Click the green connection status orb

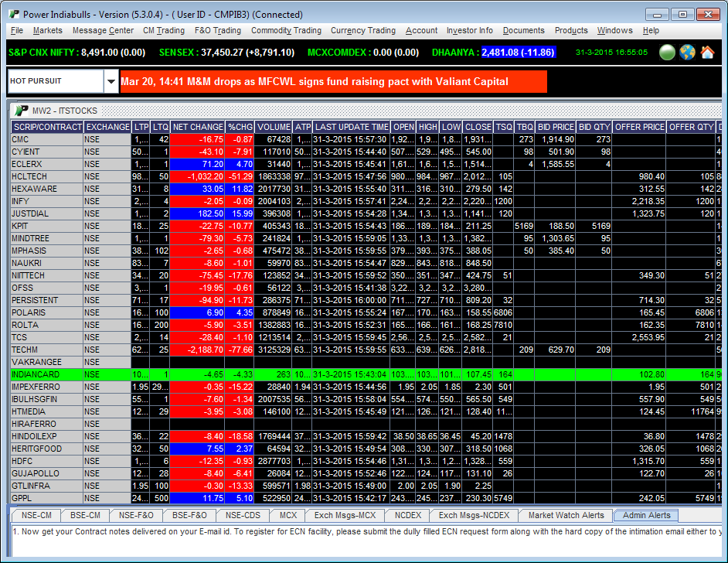point(668,53)
